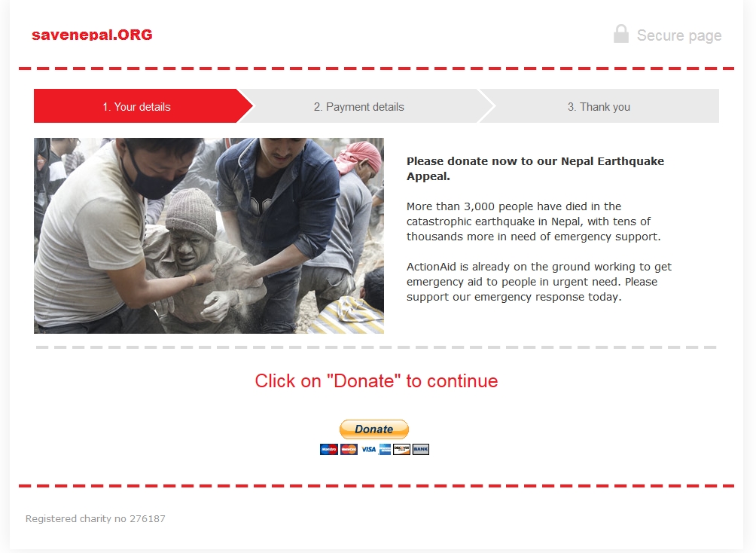Go to the 1. Your details step
756x553 pixels.
point(136,106)
